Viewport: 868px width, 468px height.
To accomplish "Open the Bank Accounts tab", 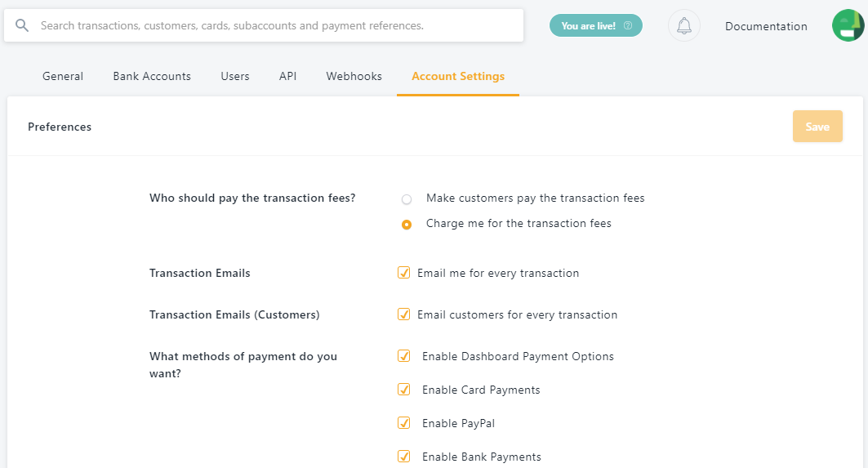I will (x=152, y=76).
